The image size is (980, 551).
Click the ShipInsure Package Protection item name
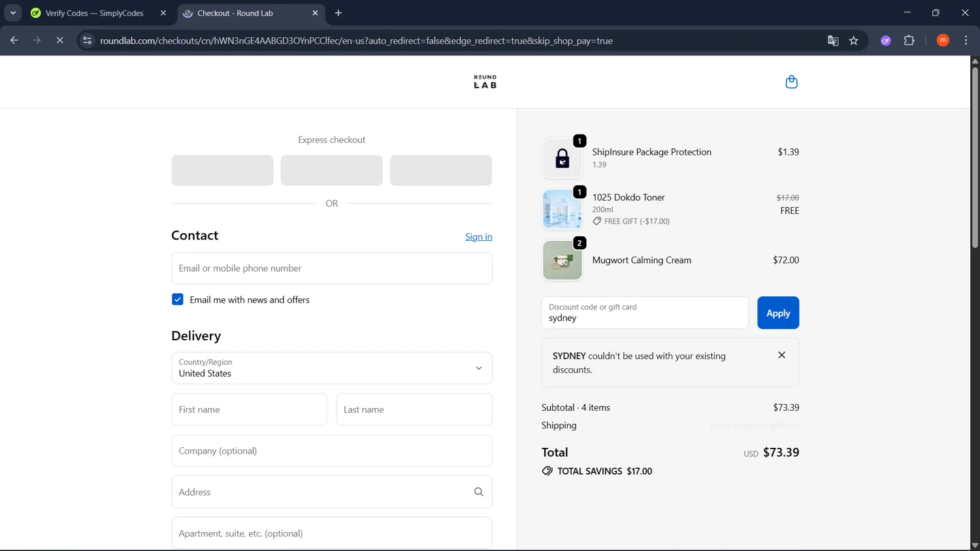coord(651,151)
